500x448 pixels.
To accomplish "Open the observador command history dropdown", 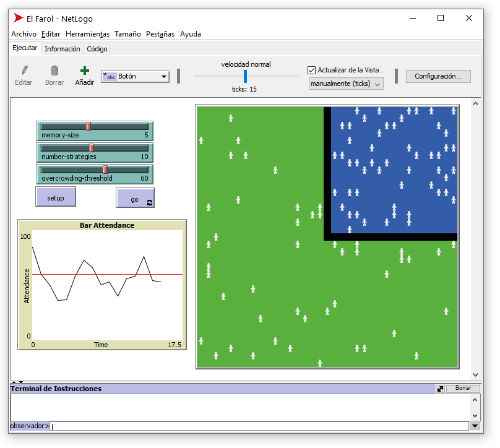I will pyautogui.click(x=475, y=426).
